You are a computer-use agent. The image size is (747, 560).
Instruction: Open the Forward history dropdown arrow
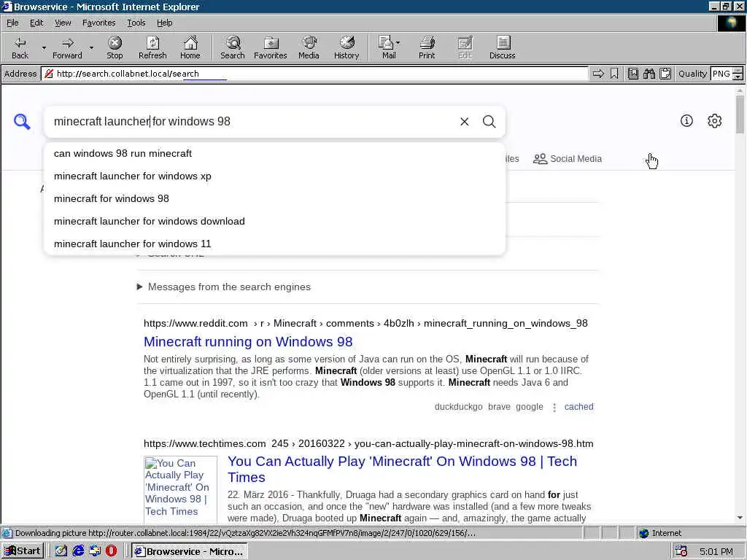pos(91,47)
